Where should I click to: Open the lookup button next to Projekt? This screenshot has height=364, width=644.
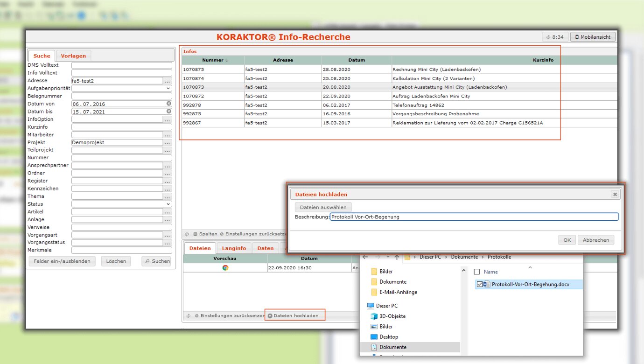click(x=168, y=142)
